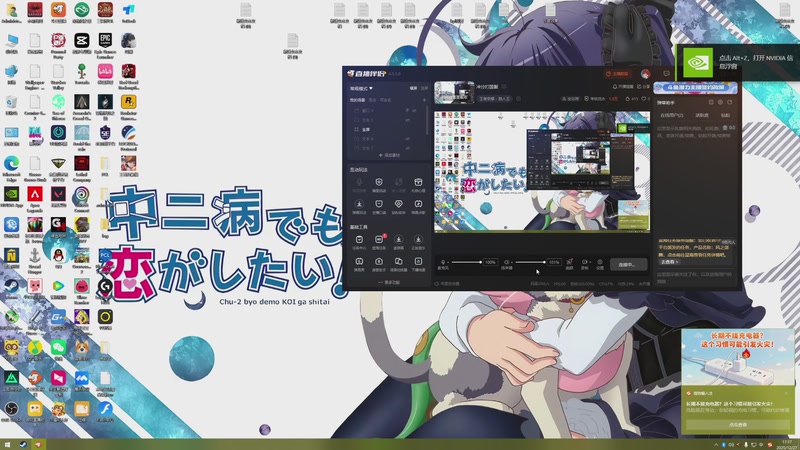Image resolution: width=800 pixels, height=450 pixels.
Task: Click the Steam icon on the taskbar
Action: pos(23,444)
